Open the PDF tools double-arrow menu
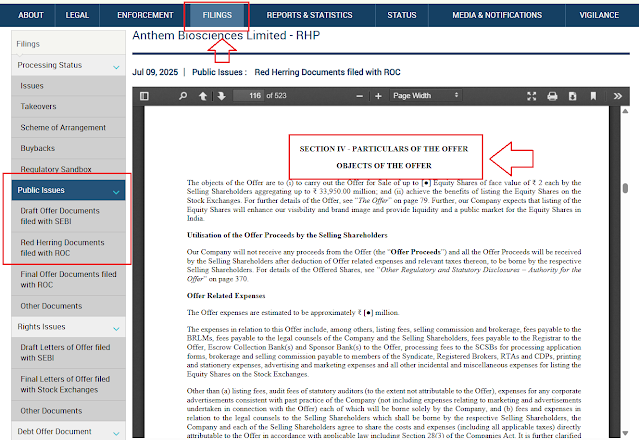This screenshot has width=639, height=440. [x=618, y=96]
